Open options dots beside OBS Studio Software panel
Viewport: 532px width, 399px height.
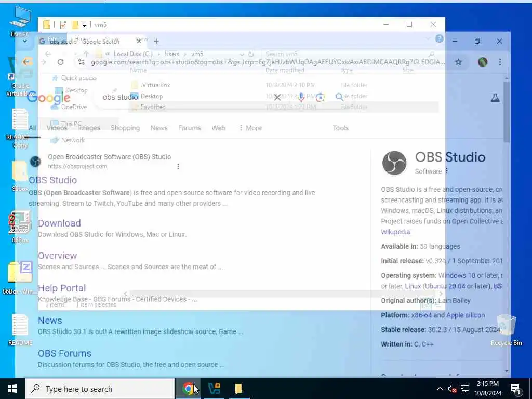446,170
